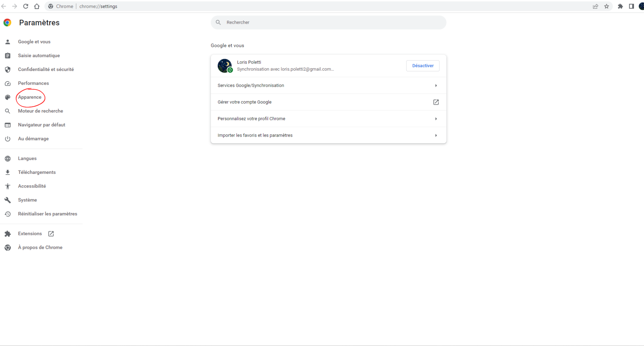Bookmark this page with the star icon

[x=606, y=6]
